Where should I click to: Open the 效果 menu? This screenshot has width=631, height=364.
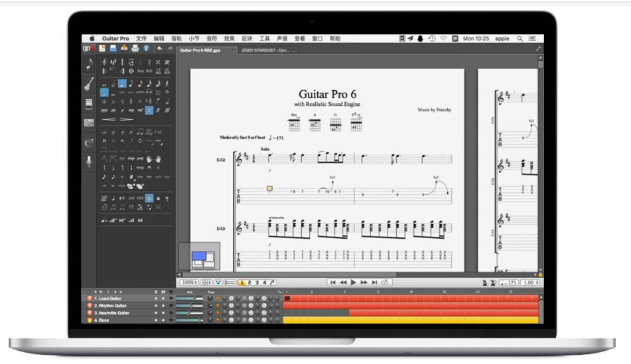(230, 38)
